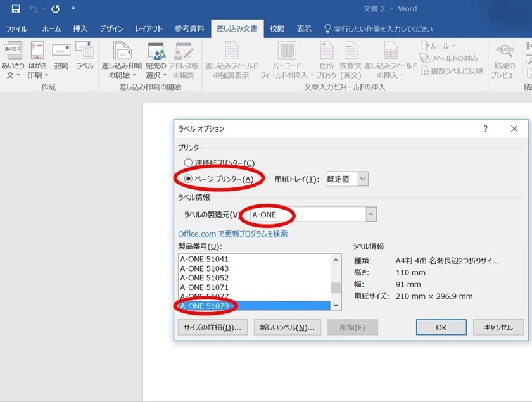
Task: Click 差し込みフィールドの強調表示 icon
Action: pos(231,50)
